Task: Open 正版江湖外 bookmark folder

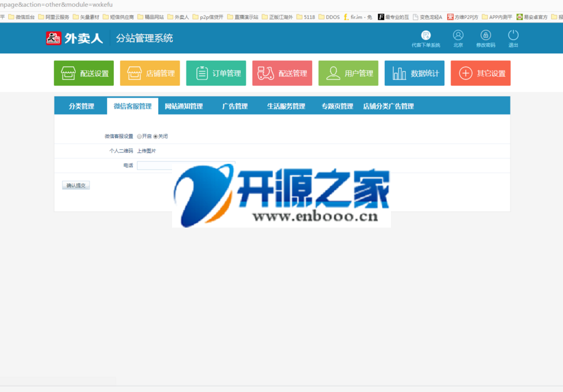Action: tap(277, 17)
